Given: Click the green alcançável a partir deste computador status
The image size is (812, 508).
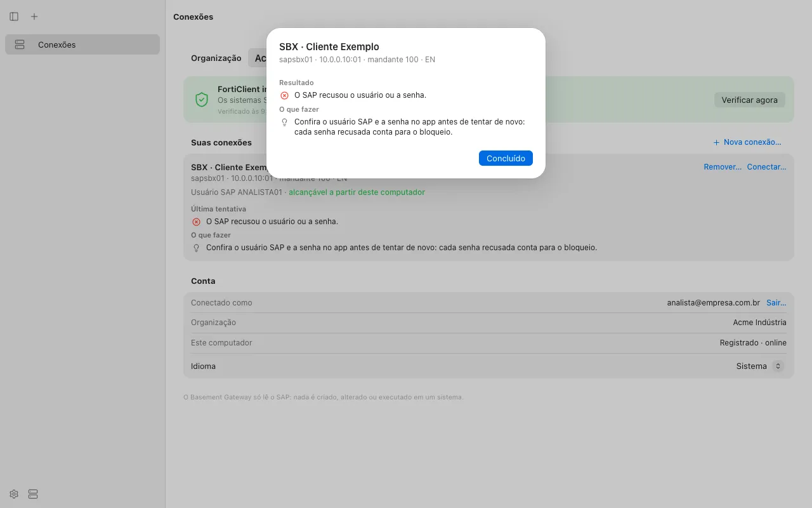Looking at the screenshot, I should [x=357, y=192].
